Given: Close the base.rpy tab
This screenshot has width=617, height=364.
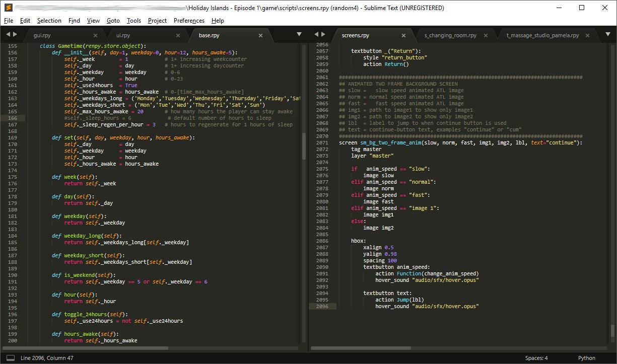Looking at the screenshot, I should click(260, 36).
